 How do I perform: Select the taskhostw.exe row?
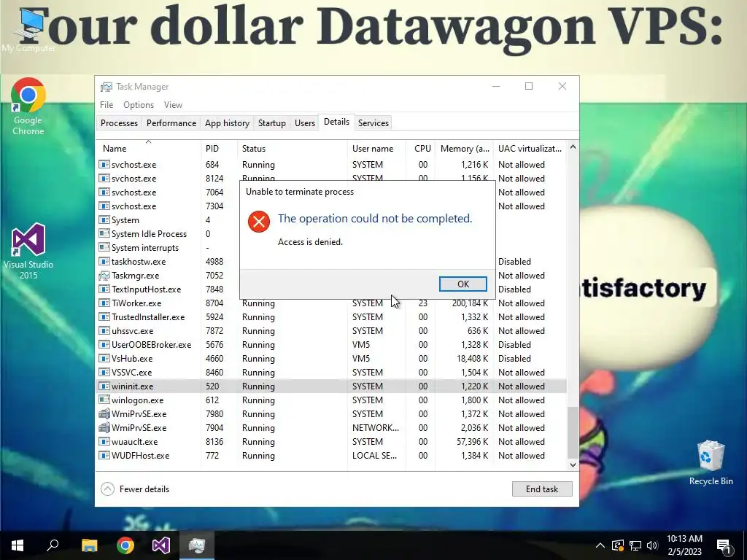pyautogui.click(x=332, y=262)
